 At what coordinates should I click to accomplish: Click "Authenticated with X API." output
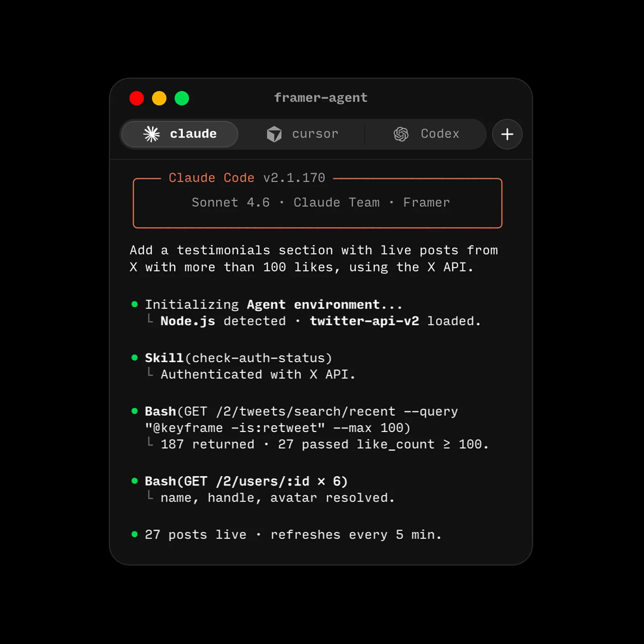click(x=258, y=375)
